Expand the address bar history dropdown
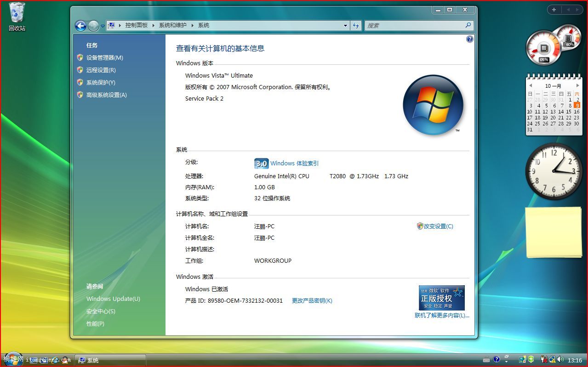The width and height of the screenshot is (588, 367). 345,26
